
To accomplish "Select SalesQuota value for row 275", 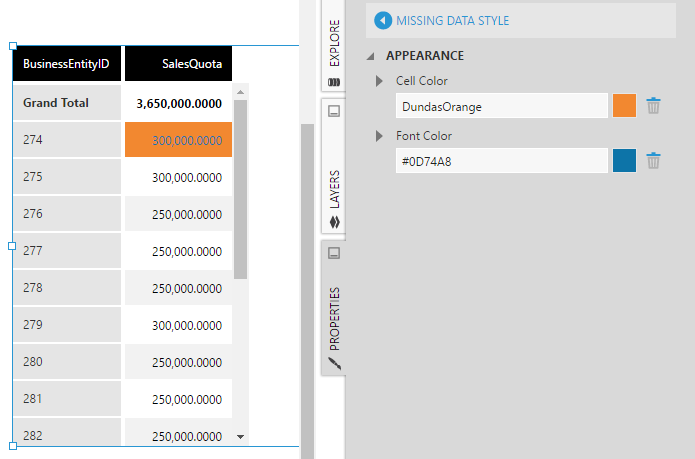I will (x=178, y=177).
